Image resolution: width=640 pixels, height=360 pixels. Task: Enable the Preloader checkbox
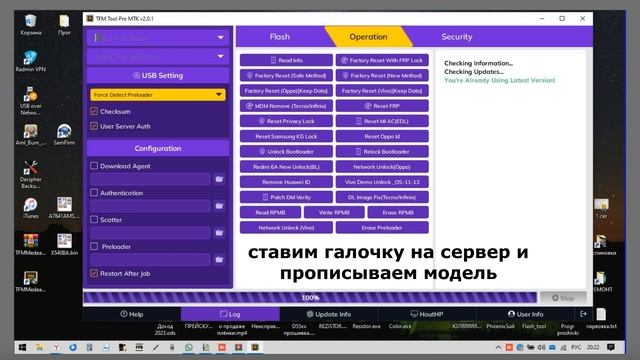coord(94,247)
